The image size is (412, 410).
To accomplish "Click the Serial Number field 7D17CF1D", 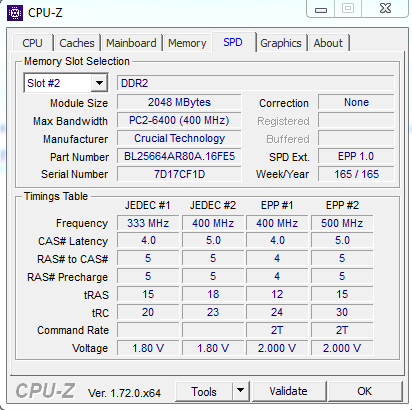I will 179,174.
